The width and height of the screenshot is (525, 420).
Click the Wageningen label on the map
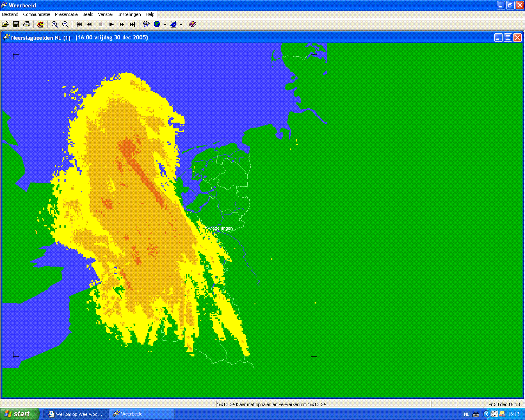pos(220,228)
